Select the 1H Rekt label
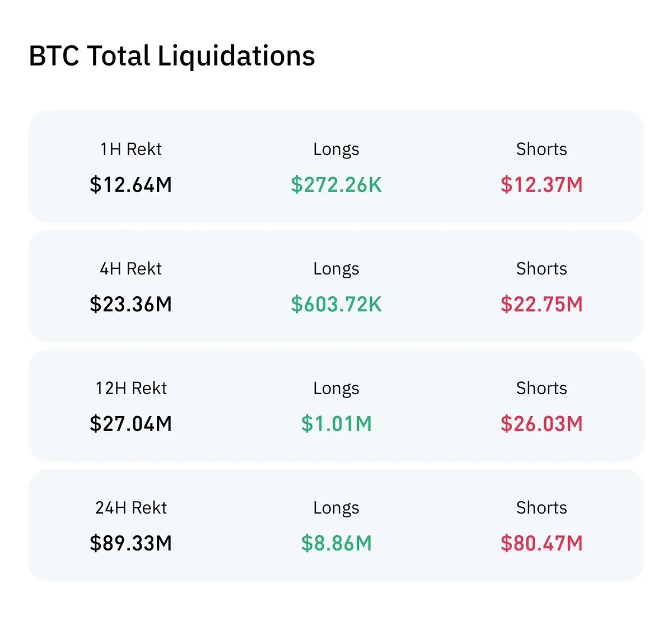This screenshot has width=672, height=621. coord(131,149)
